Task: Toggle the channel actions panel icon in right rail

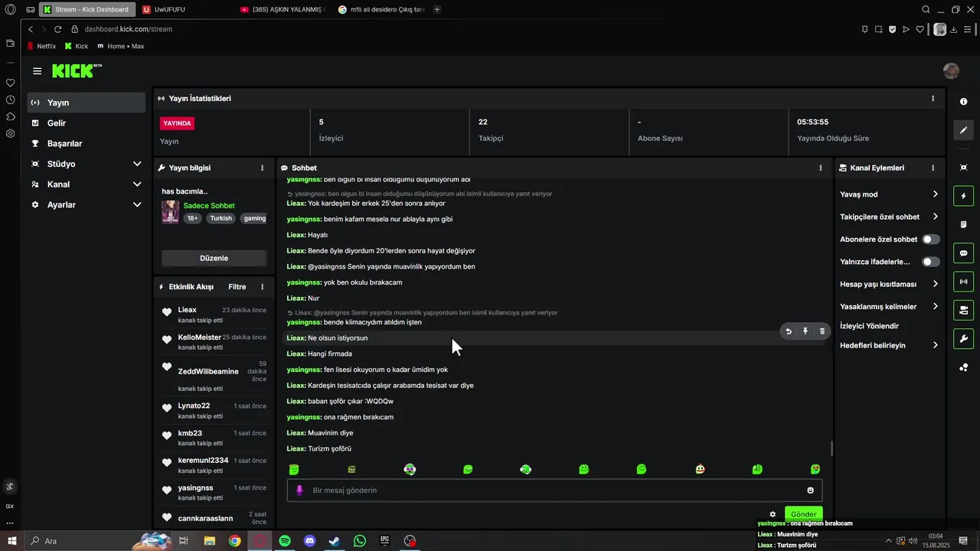Action: coord(963,310)
